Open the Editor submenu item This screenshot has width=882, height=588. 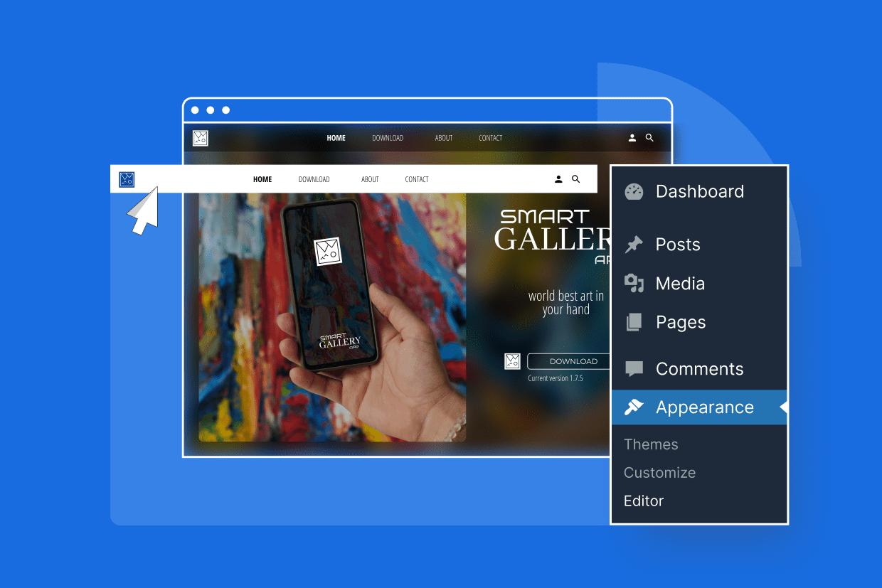click(x=644, y=501)
